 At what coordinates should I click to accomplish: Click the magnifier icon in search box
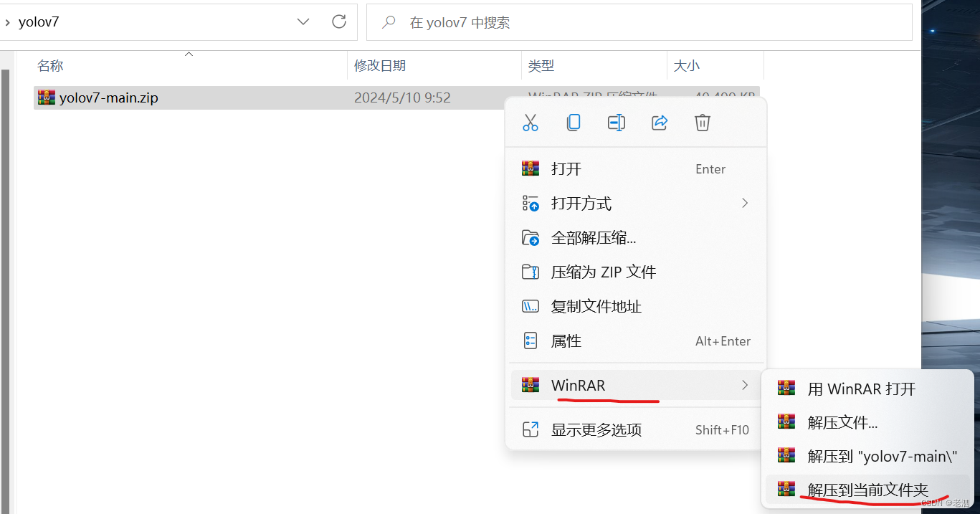pos(389,23)
